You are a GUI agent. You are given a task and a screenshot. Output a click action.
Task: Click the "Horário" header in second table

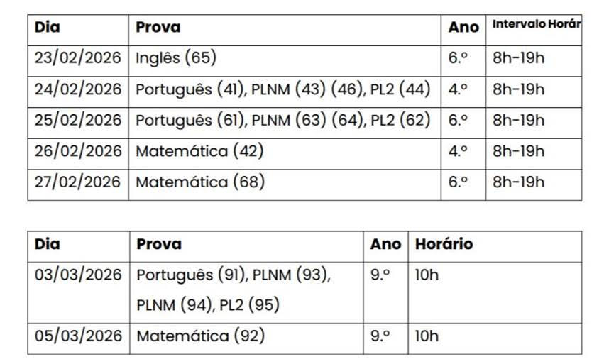[x=444, y=244]
